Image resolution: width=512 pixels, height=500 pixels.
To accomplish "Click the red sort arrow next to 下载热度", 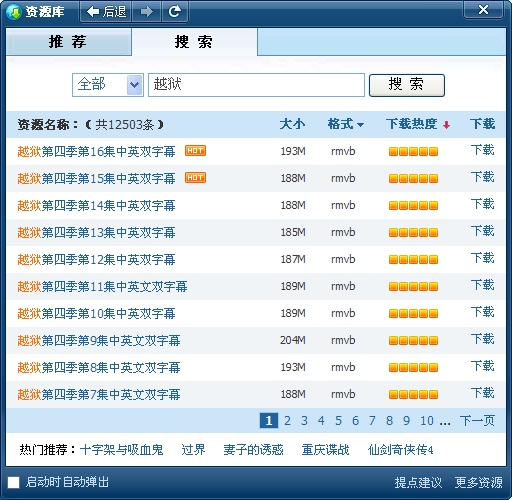I will click(446, 125).
